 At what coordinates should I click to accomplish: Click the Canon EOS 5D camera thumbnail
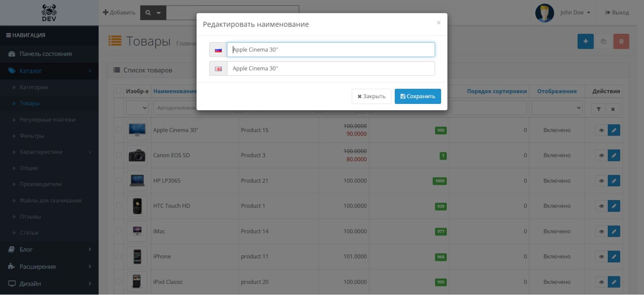click(137, 155)
